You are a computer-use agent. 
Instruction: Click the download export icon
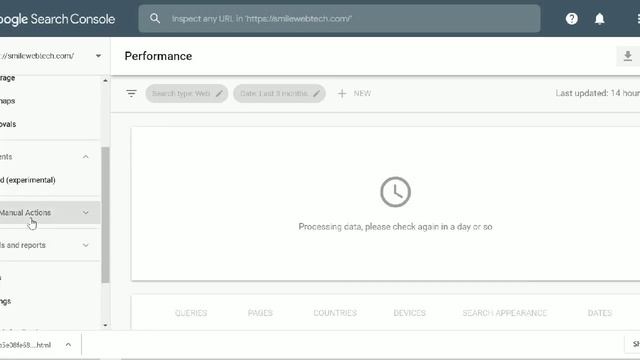[x=628, y=56]
